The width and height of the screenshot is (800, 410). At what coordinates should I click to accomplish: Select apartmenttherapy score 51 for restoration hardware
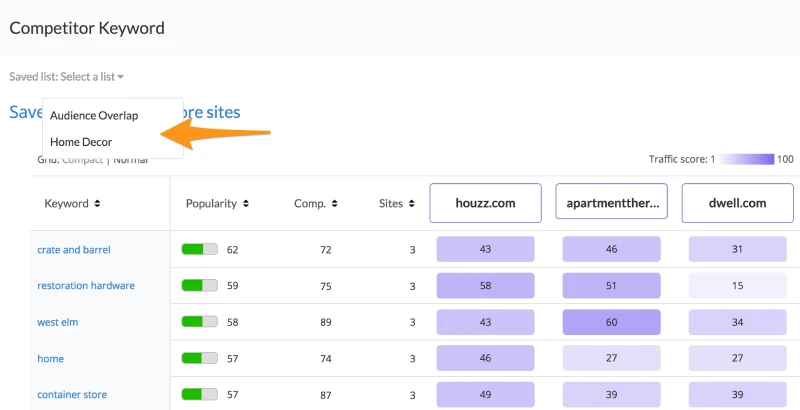tap(611, 286)
